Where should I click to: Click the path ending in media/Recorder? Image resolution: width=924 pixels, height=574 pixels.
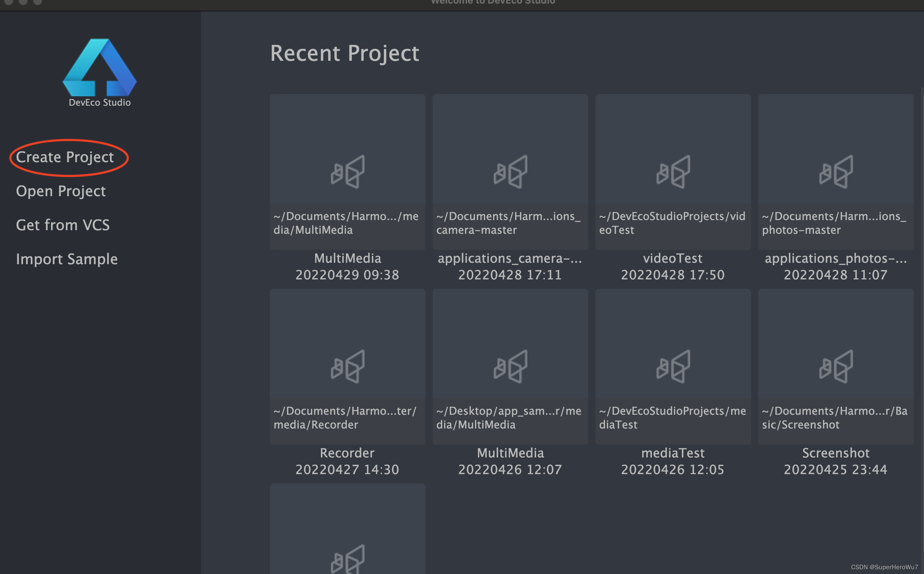[345, 418]
